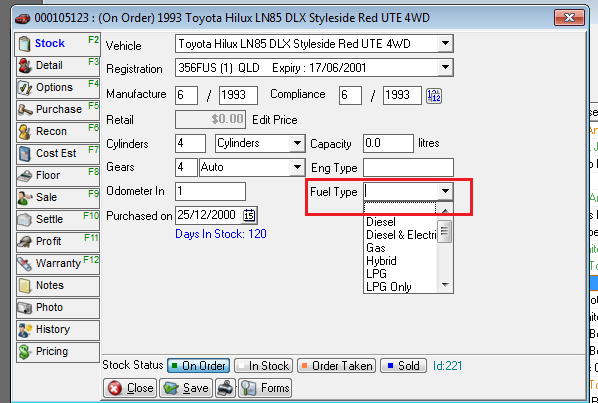
Task: Open the Settle tab
Action: coord(58,220)
